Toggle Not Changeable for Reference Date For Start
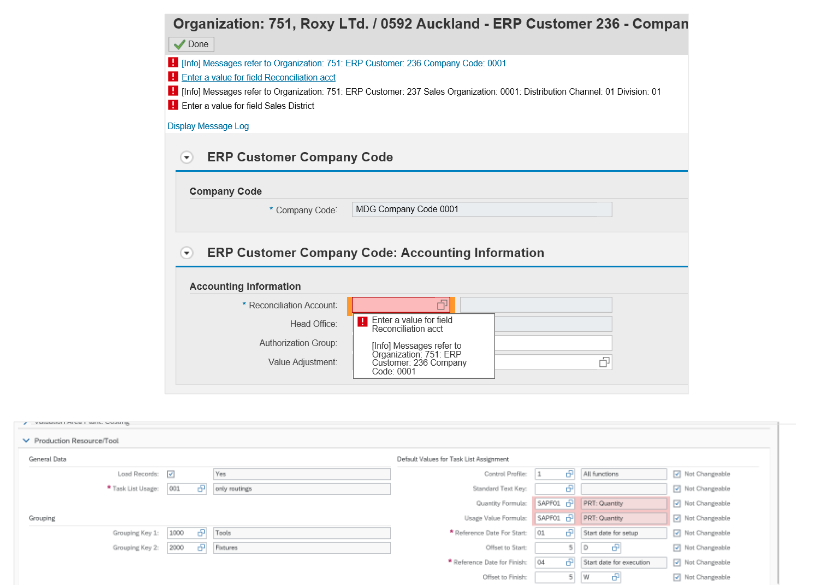Screen dimensions: 820x585 (x=677, y=533)
